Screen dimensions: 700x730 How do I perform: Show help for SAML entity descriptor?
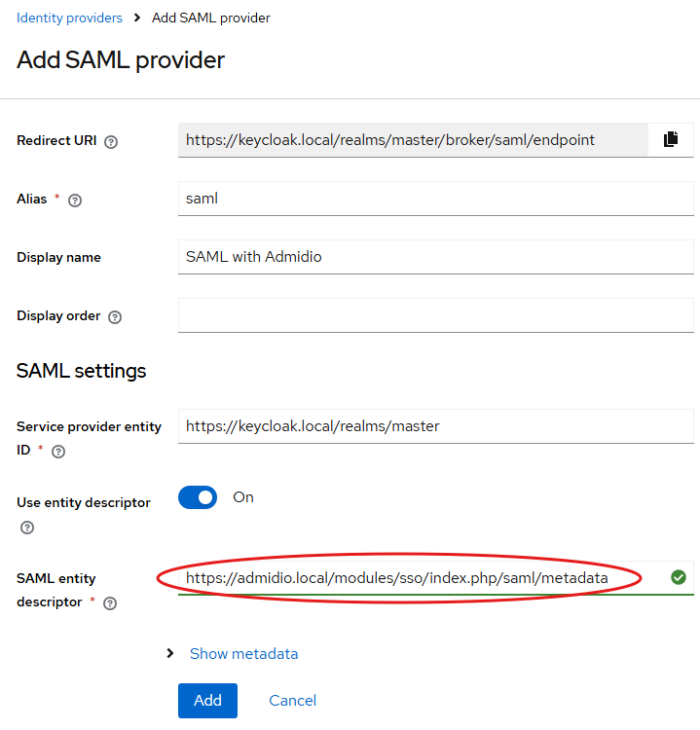click(x=110, y=602)
